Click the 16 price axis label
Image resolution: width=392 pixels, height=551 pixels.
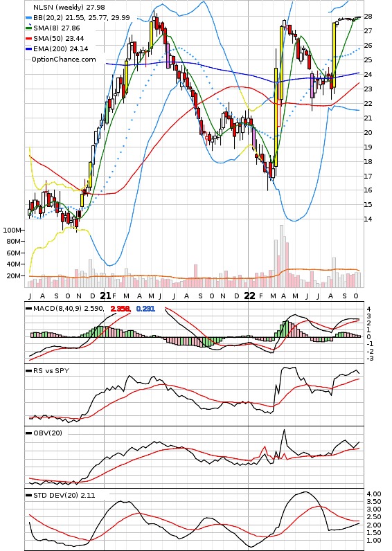tap(368, 190)
